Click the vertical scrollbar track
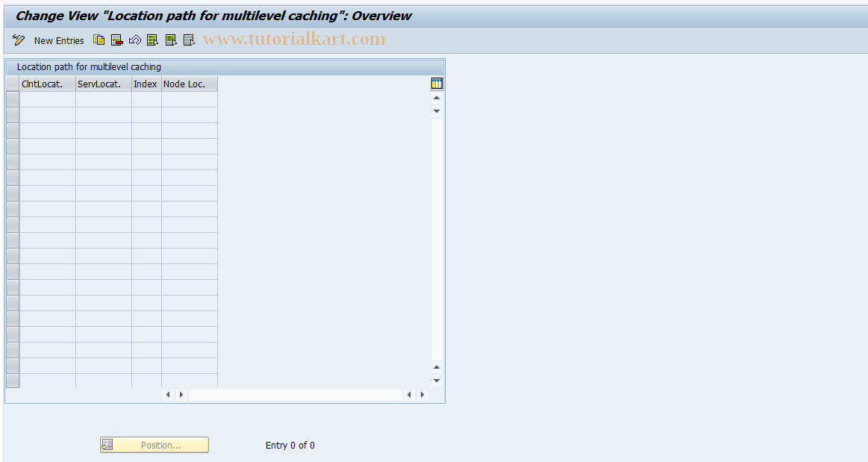 (x=437, y=239)
